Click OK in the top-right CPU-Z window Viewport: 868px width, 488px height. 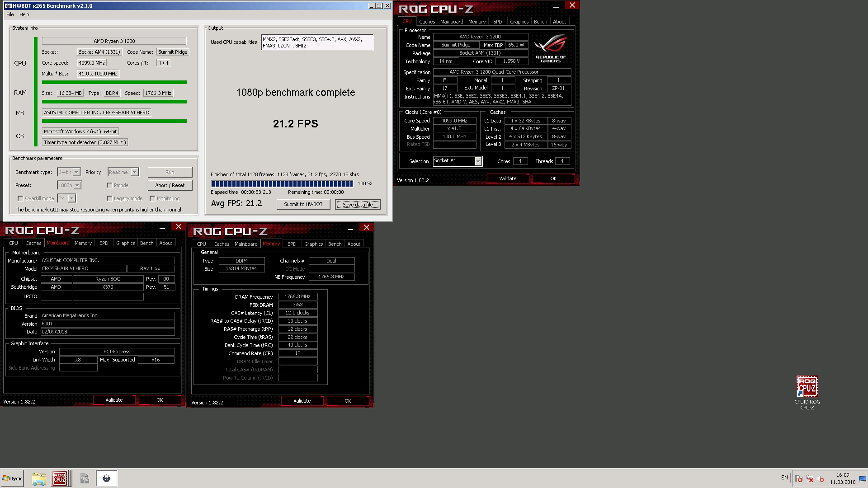click(x=553, y=178)
